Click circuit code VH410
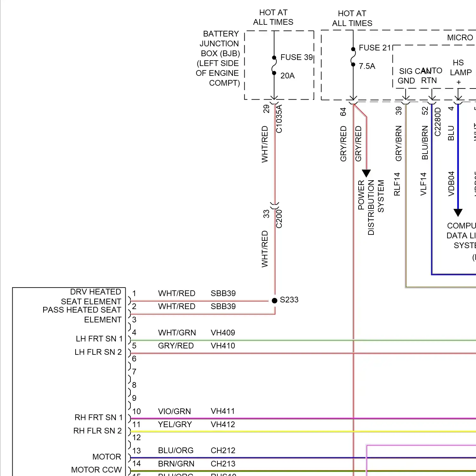 coord(223,346)
